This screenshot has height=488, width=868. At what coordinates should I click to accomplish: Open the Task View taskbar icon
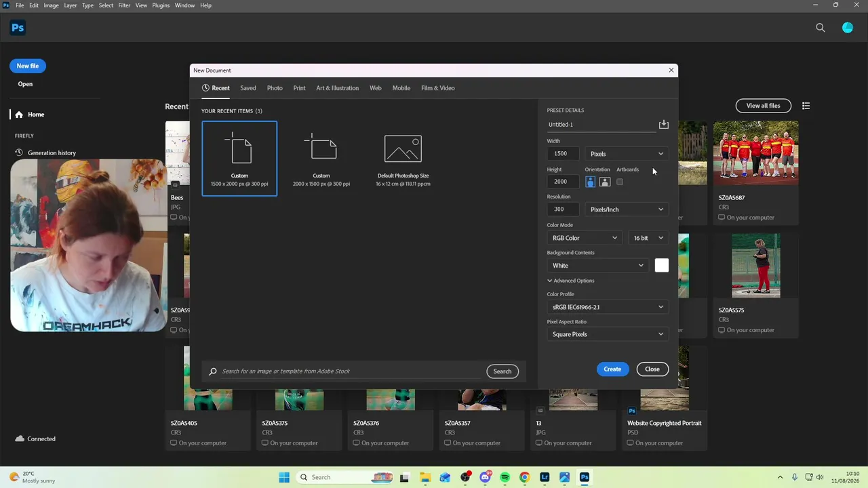pos(405,477)
